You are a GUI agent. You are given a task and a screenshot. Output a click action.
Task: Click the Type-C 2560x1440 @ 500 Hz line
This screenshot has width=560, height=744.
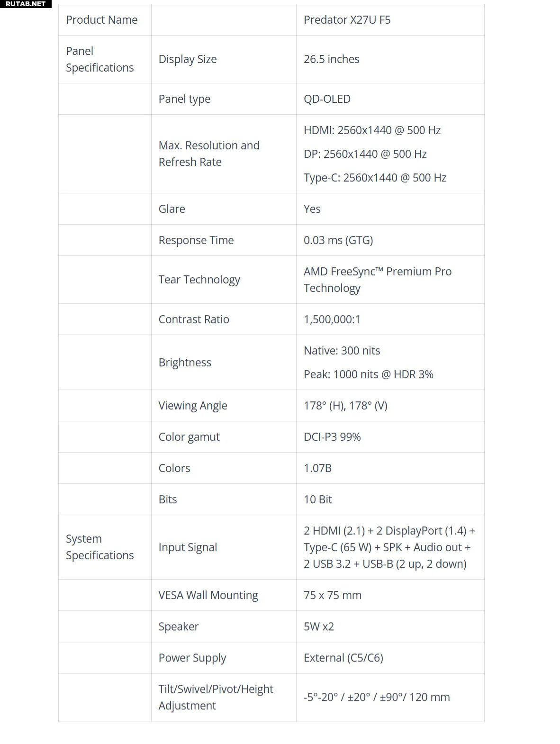click(x=375, y=178)
